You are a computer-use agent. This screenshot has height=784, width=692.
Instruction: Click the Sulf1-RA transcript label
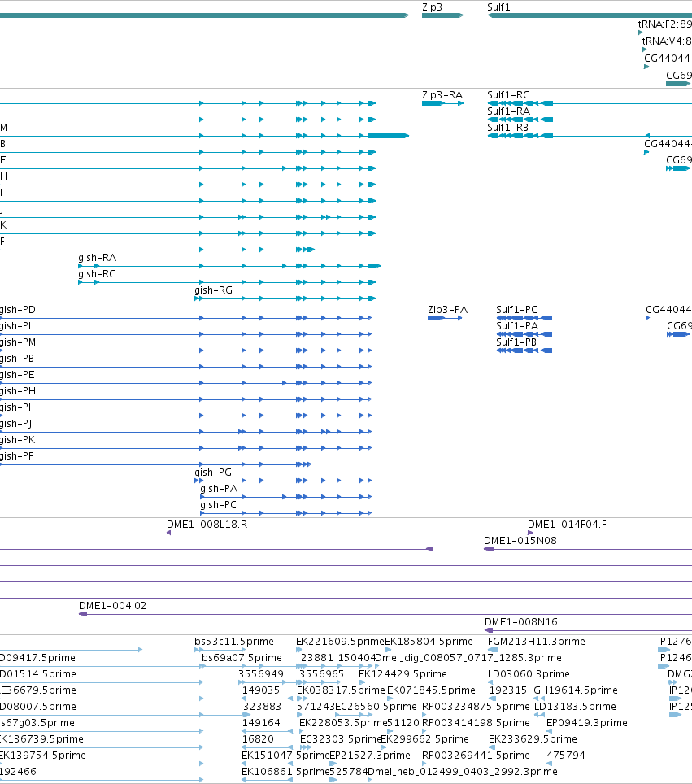point(508,111)
